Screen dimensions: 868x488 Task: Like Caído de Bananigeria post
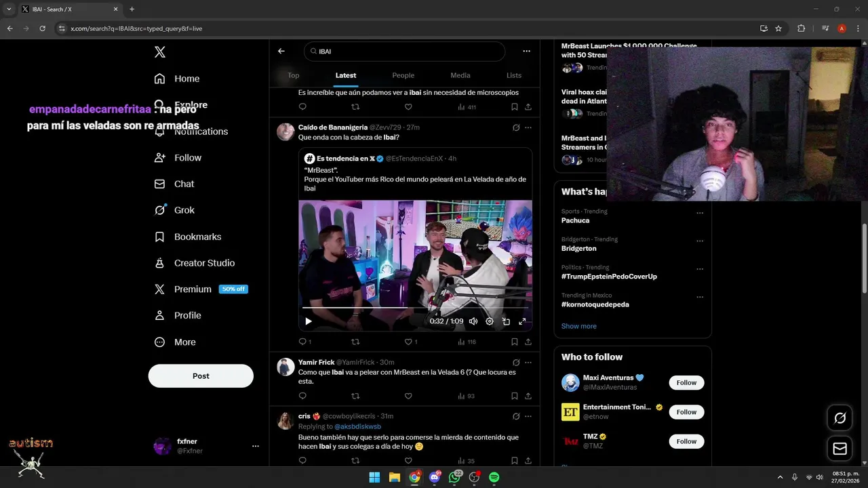408,342
